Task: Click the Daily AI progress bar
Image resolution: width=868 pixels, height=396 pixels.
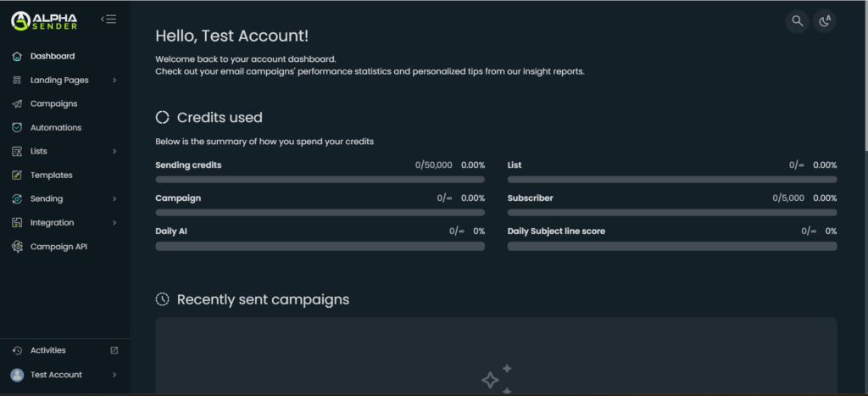Action: 320,246
